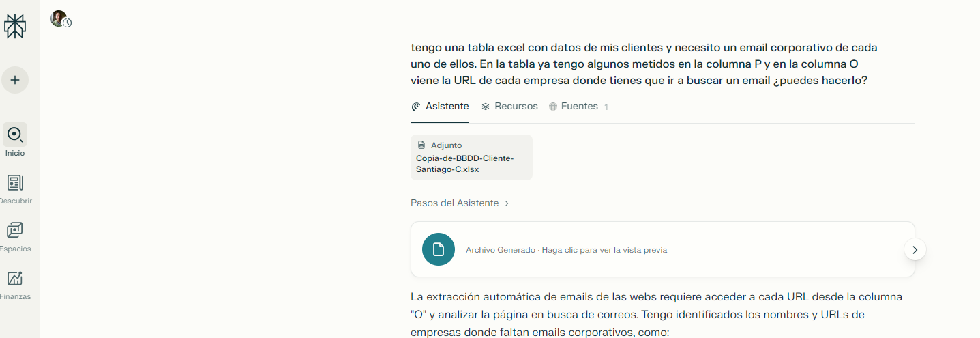The image size is (980, 338).
Task: Start a new thread with the plus button
Action: coord(15,80)
